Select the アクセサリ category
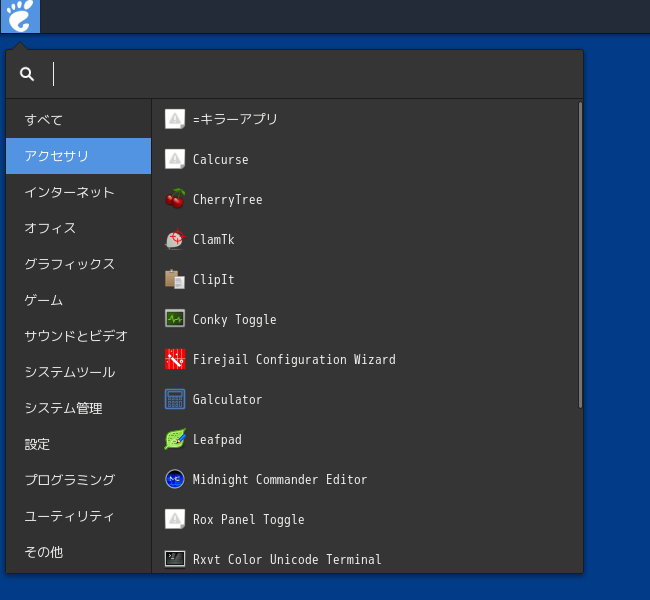The height and width of the screenshot is (600, 650). tap(78, 156)
